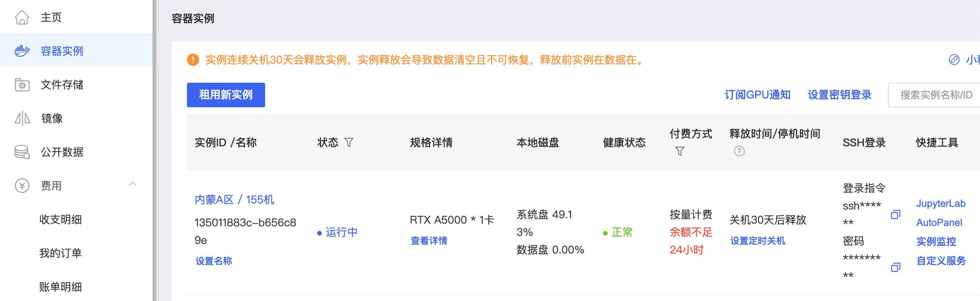Collapse the 费用 submenu with chevron

tap(133, 184)
